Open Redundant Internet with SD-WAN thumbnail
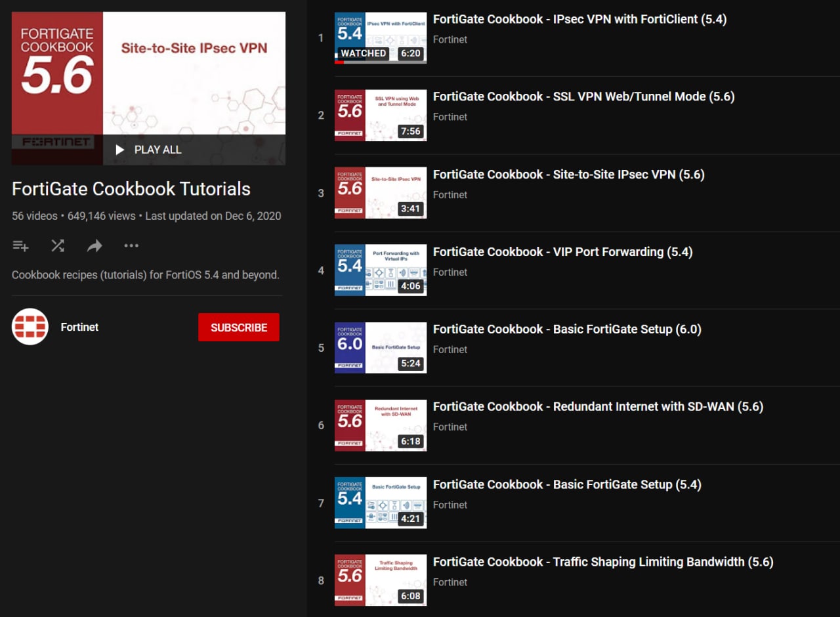 point(381,425)
